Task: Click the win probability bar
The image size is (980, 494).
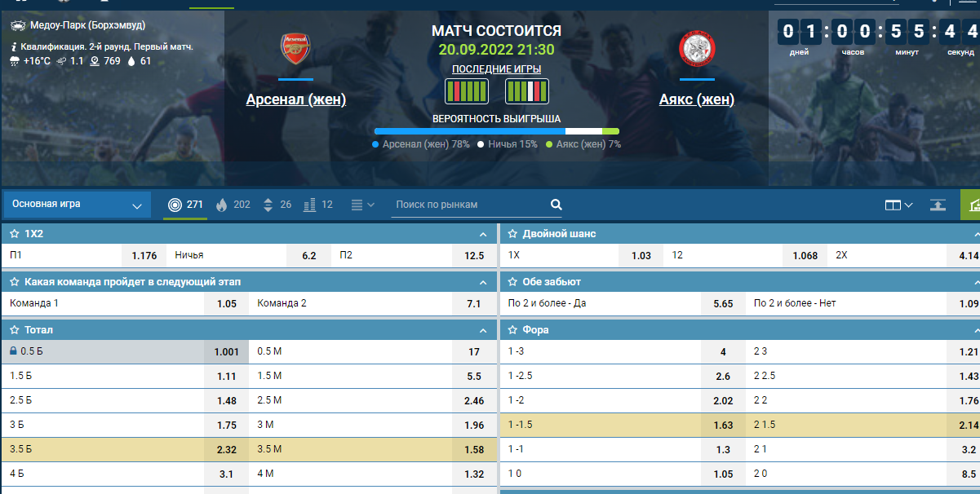Action: (496, 130)
